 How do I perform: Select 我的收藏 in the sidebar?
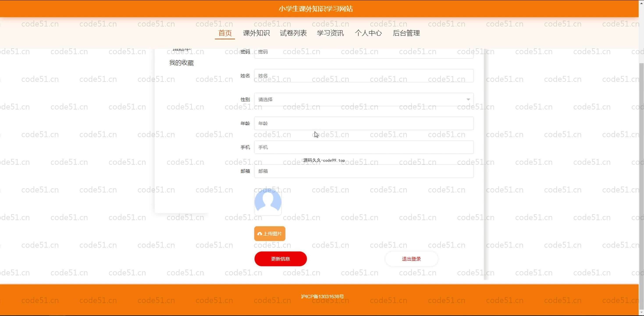tap(181, 63)
